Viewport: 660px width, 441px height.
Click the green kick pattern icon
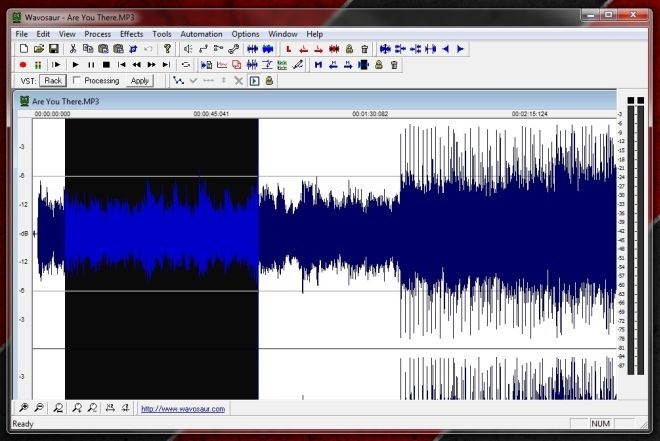pos(282,65)
